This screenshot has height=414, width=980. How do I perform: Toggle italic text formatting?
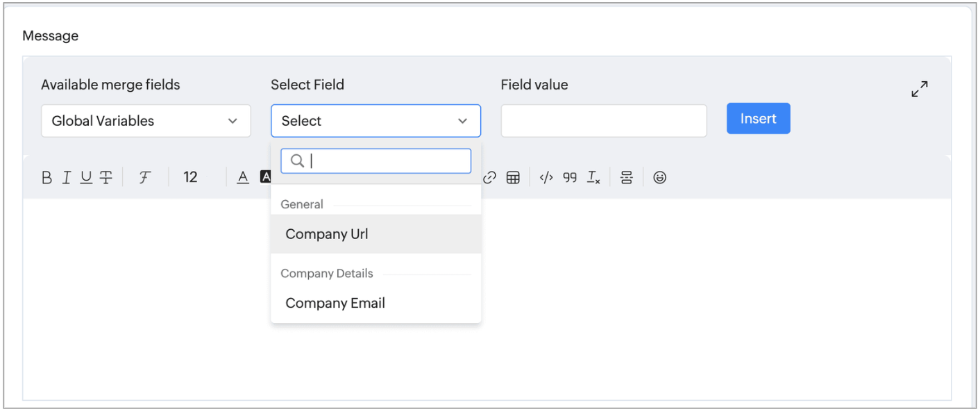[x=66, y=178]
